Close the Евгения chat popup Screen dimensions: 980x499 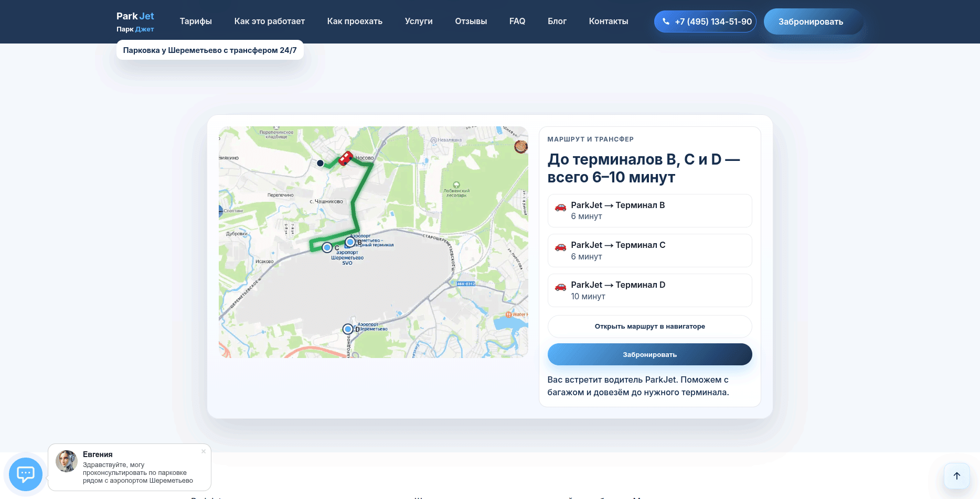[x=204, y=451]
